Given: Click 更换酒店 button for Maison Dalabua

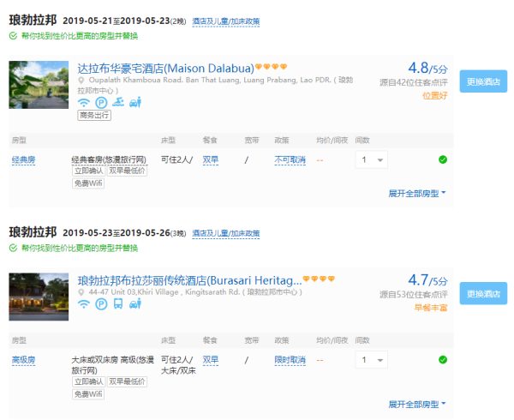Looking at the screenshot, I should tap(483, 81).
